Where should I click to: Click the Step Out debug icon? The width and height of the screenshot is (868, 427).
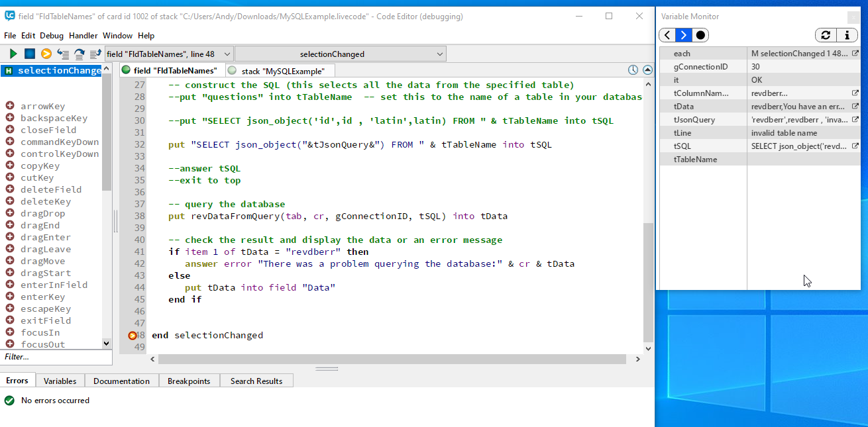point(95,54)
